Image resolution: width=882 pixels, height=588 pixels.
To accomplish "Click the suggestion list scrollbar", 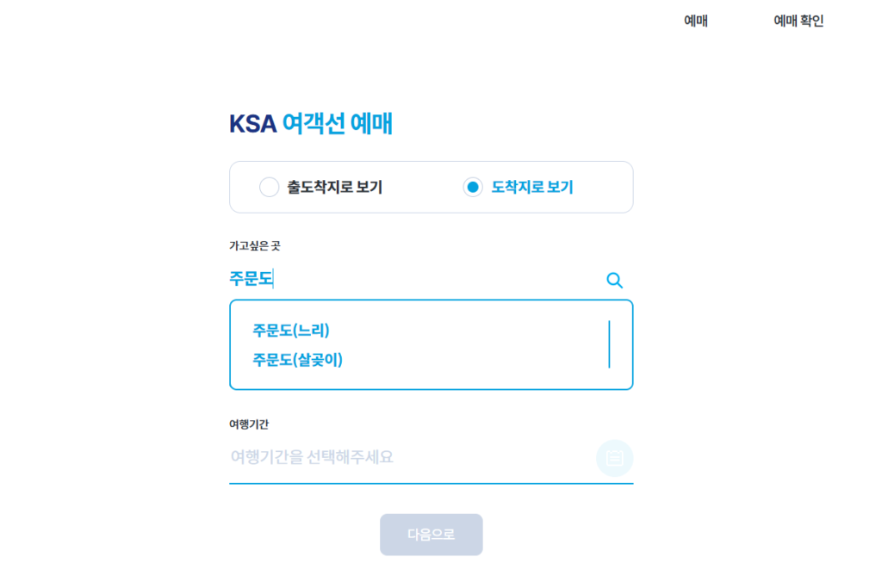I will pyautogui.click(x=610, y=343).
